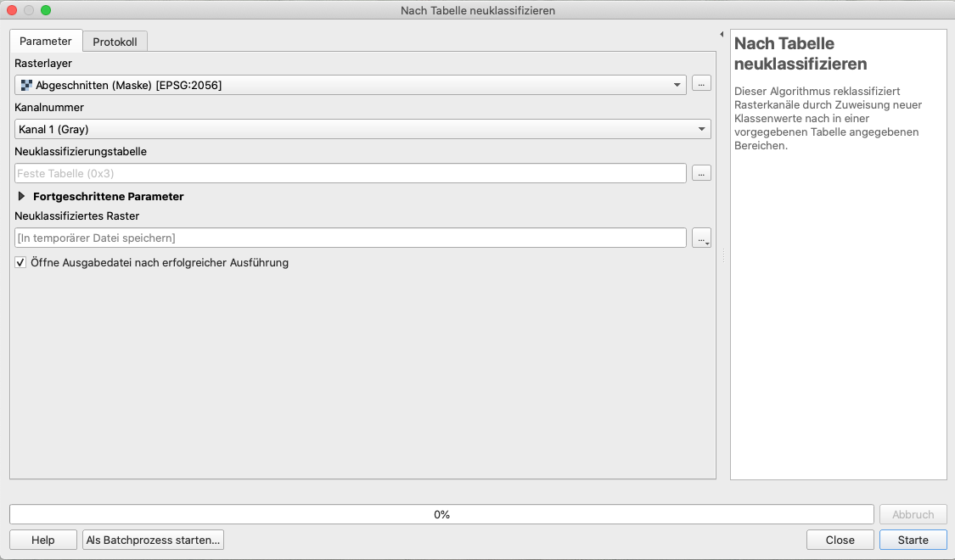
Task: Click the Neuklassifiziertes Raster output path field
Action: pos(350,238)
